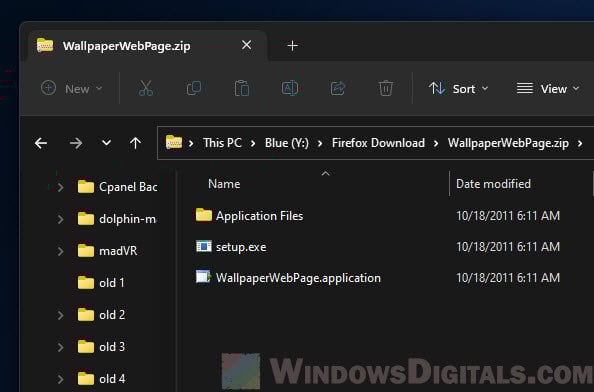Screen dimensions: 594x392
Task: Close the WallpaperWebPage.zip tab
Action: pyautogui.click(x=247, y=45)
